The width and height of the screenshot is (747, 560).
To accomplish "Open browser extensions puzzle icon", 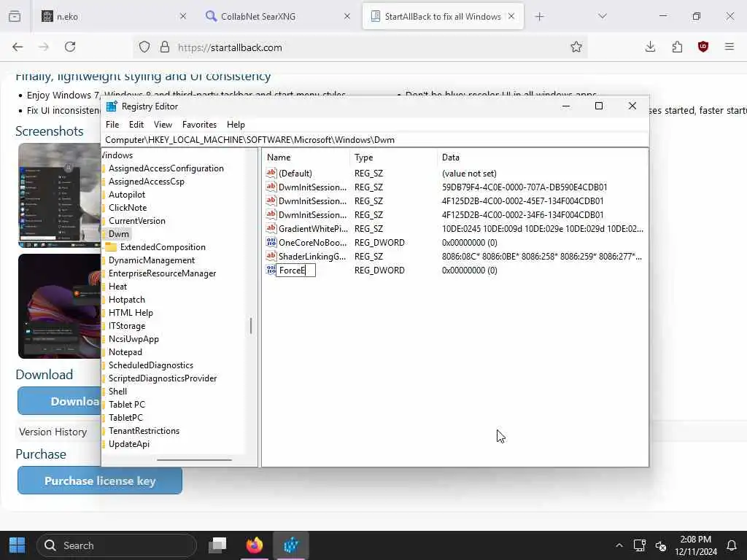I will click(677, 47).
